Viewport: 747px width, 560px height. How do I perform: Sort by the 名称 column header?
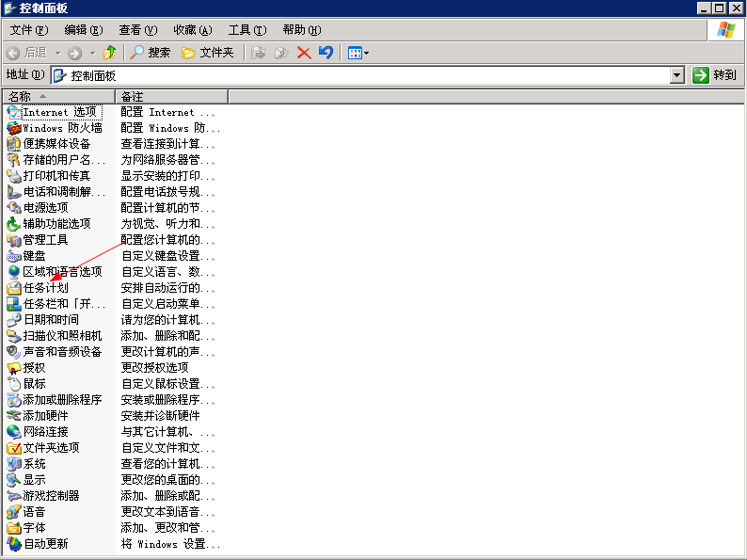[56, 96]
